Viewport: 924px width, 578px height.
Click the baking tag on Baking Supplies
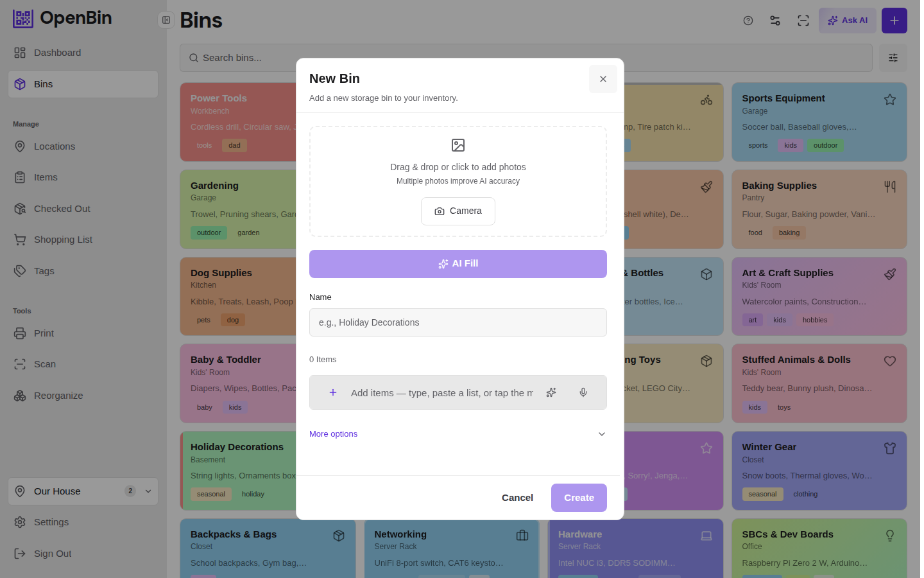pyautogui.click(x=789, y=233)
